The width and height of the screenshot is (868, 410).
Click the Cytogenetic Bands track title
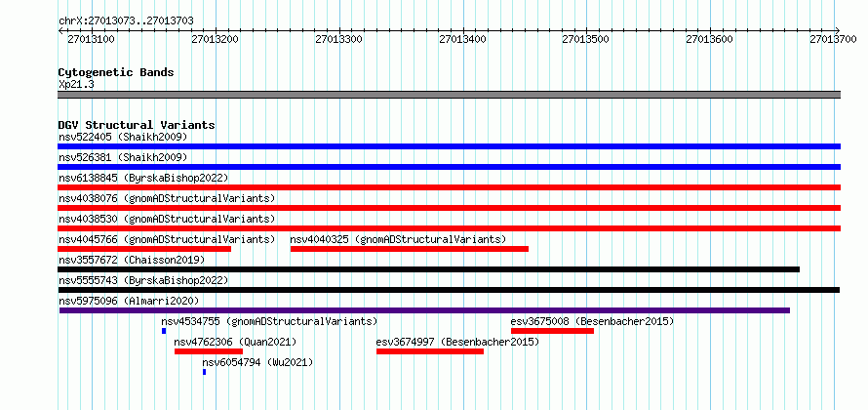point(116,72)
